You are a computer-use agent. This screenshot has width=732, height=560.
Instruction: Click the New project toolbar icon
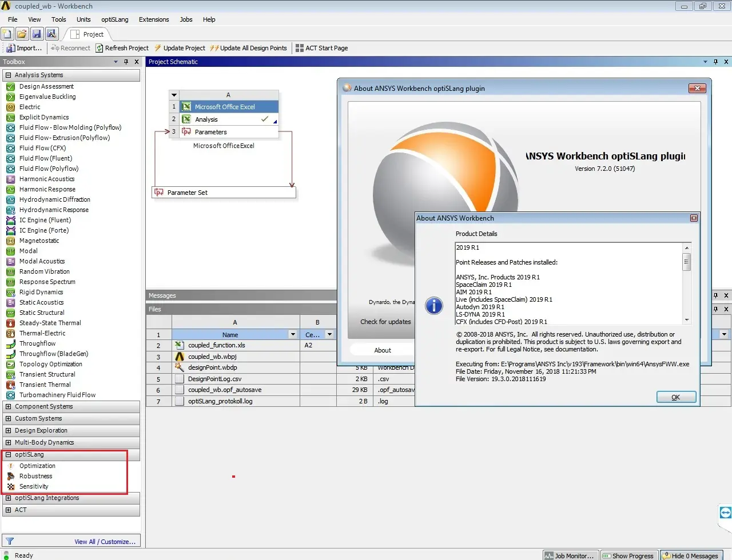[x=7, y=34]
